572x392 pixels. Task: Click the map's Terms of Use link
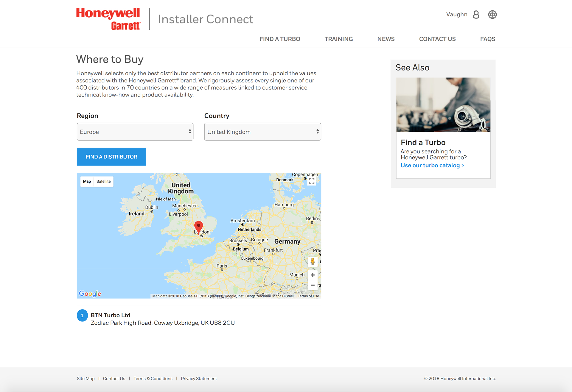(308, 296)
